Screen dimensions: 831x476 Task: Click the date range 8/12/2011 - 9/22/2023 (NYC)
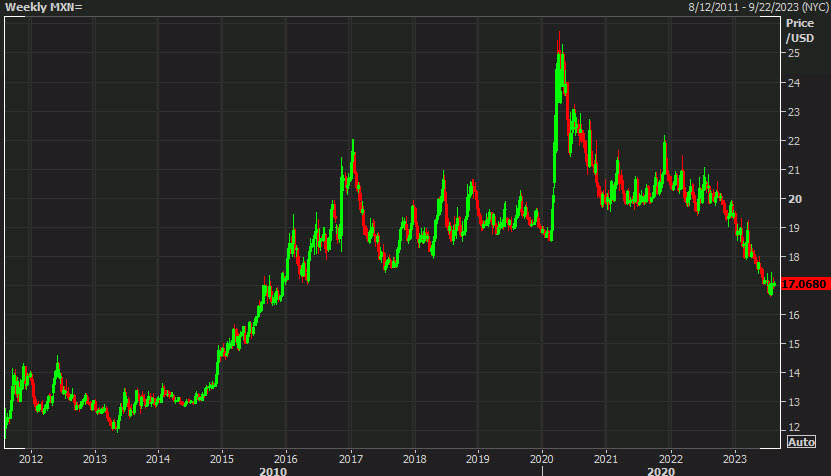pyautogui.click(x=758, y=7)
